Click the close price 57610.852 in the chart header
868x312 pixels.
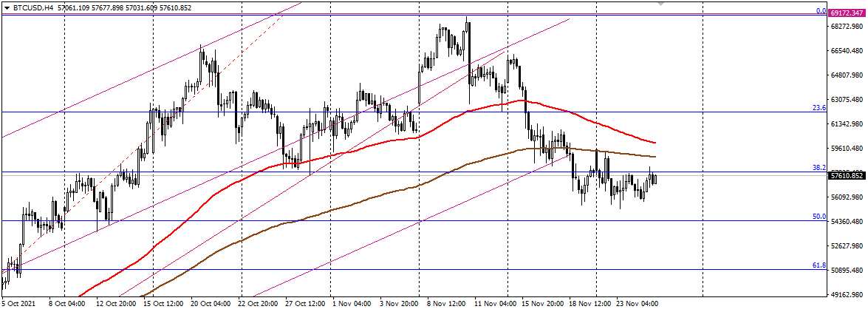175,7
